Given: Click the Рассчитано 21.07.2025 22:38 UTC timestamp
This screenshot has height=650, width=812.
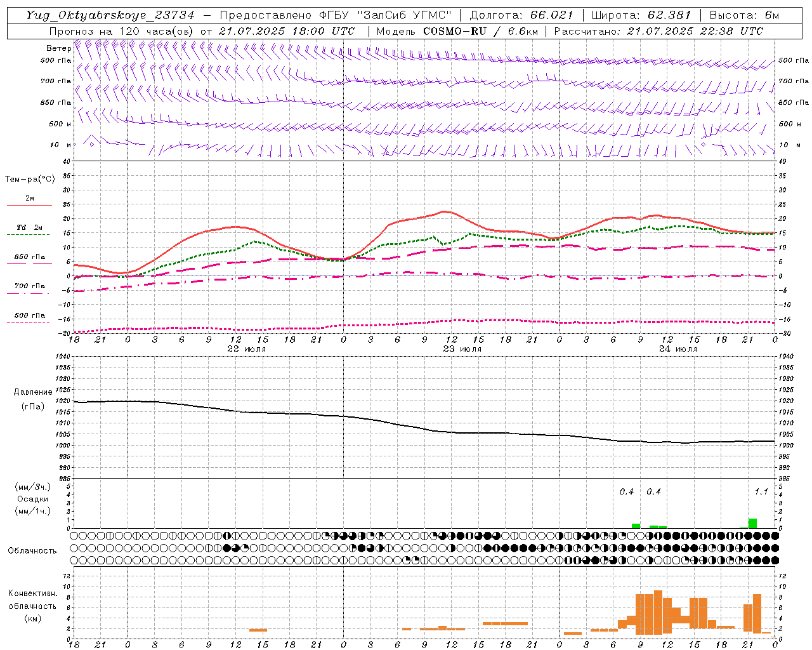Looking at the screenshot, I should coord(658,31).
